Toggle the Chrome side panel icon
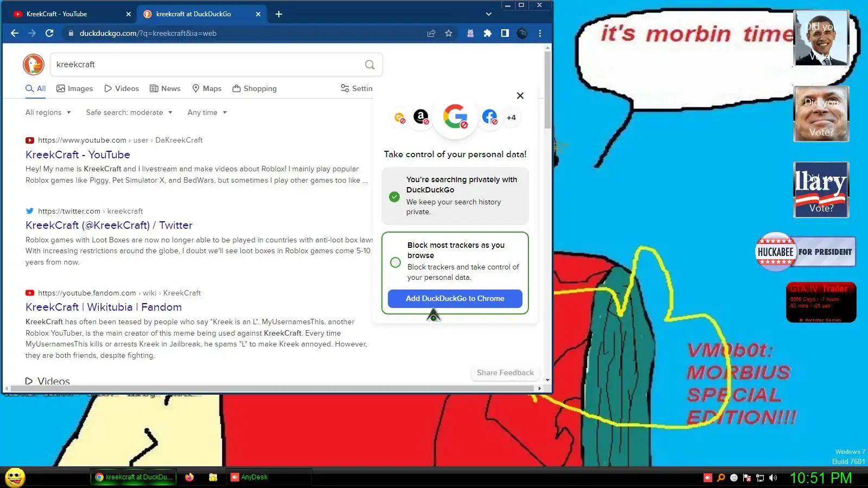This screenshot has height=488, width=868. [x=505, y=33]
